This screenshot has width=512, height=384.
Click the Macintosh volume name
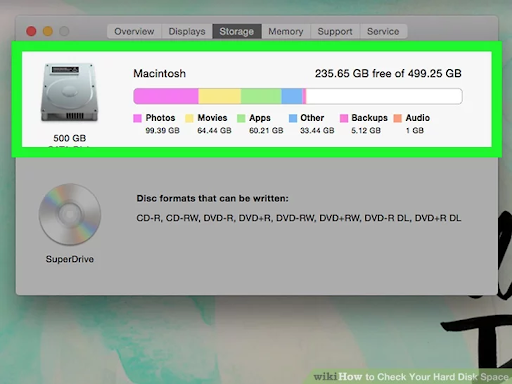[159, 73]
